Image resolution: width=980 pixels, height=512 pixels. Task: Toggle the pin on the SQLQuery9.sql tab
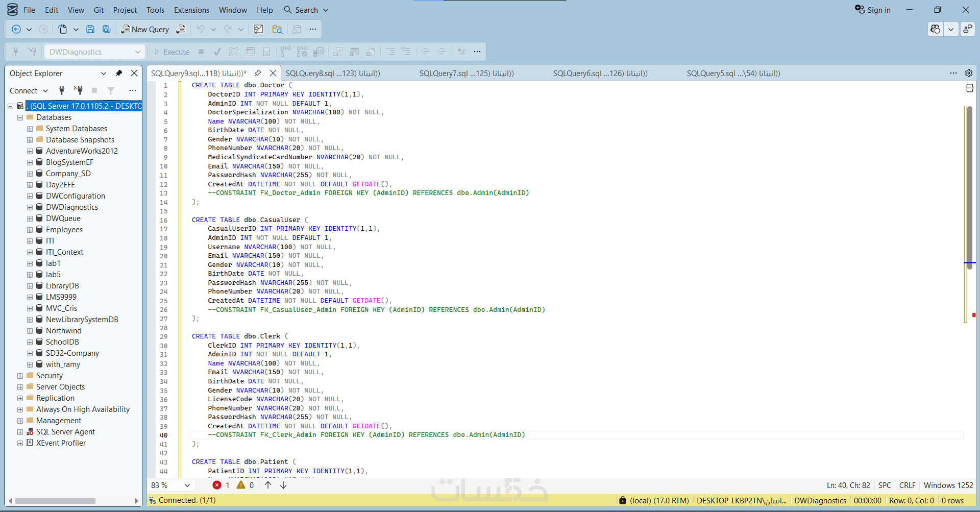pos(258,73)
